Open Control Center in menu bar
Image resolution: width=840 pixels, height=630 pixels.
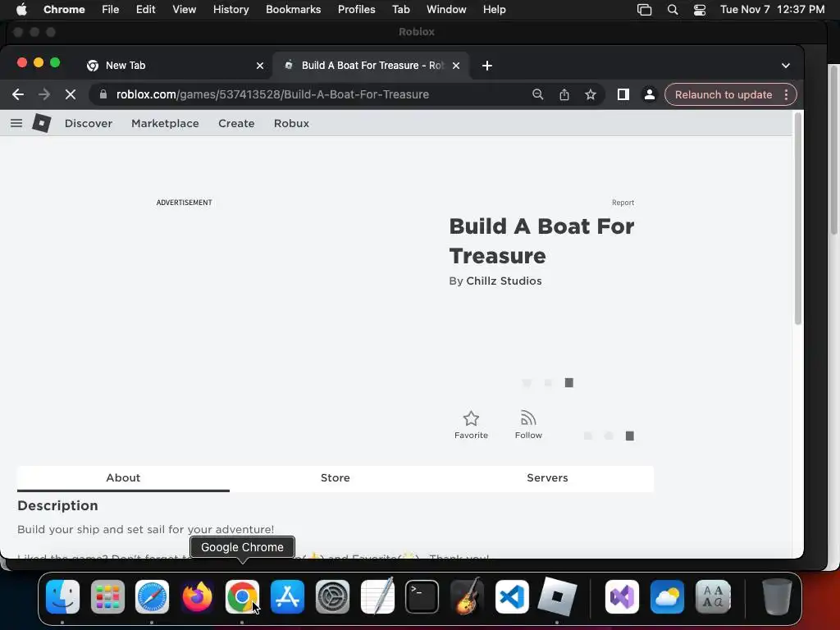[700, 10]
